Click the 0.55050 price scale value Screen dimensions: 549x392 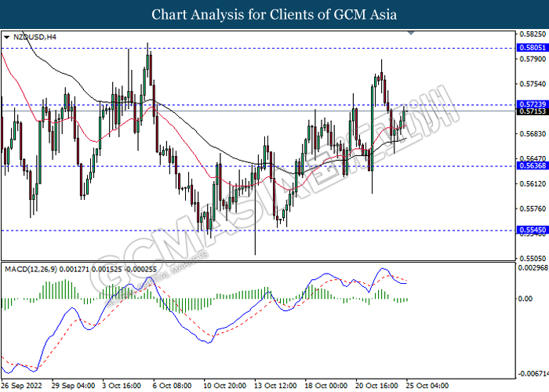click(x=533, y=259)
